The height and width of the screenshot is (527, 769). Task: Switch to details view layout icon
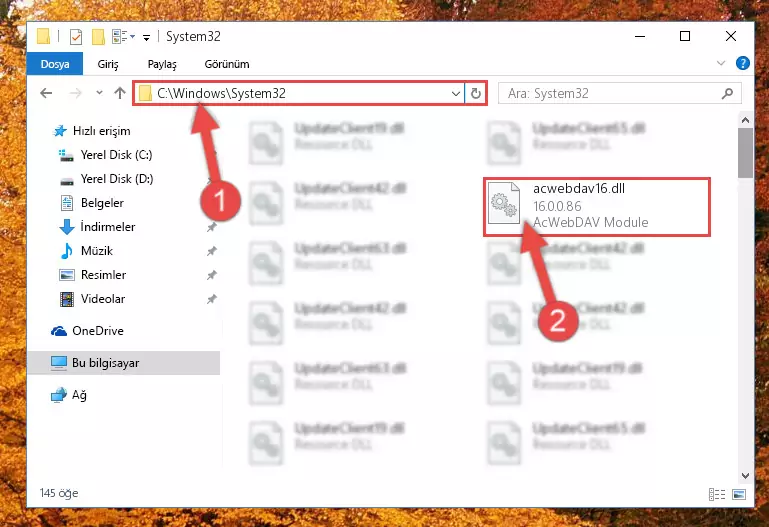(717, 494)
